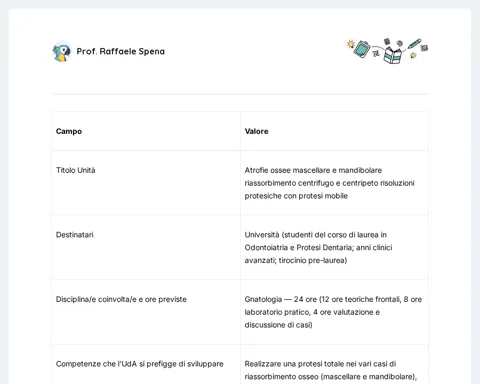Click the Destinatari row label
The width and height of the screenshot is (480, 384).
click(75, 235)
